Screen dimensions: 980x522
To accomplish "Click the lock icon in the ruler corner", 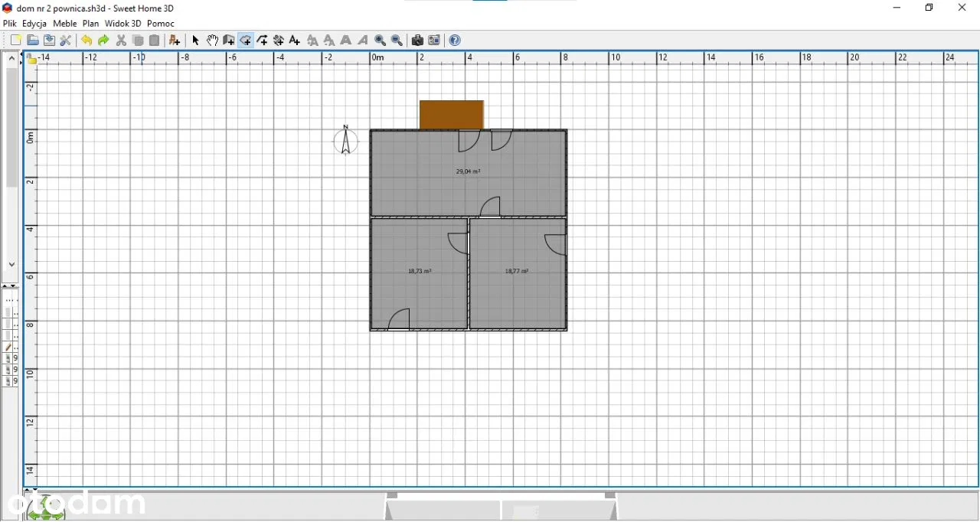I will (31, 58).
